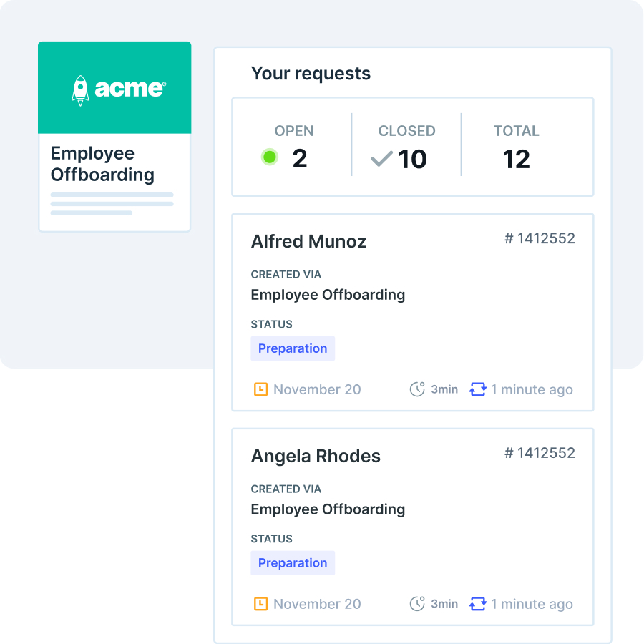Click the blue refresh icon in Alfred Munoz card
Screen dimensions: 644x644
pyautogui.click(x=477, y=389)
